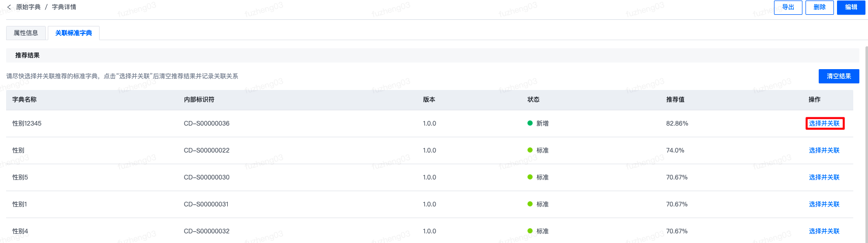Viewport: 868px width, 243px height.
Task: Click the 删除 button
Action: (820, 7)
